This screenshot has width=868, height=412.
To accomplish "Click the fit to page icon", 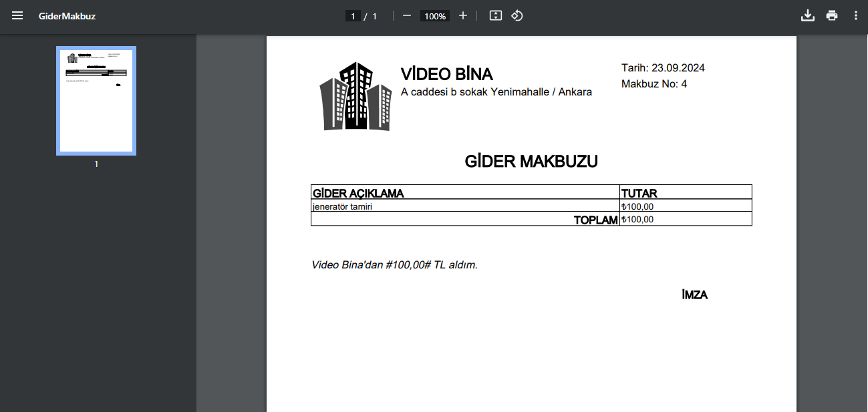I will pyautogui.click(x=495, y=15).
